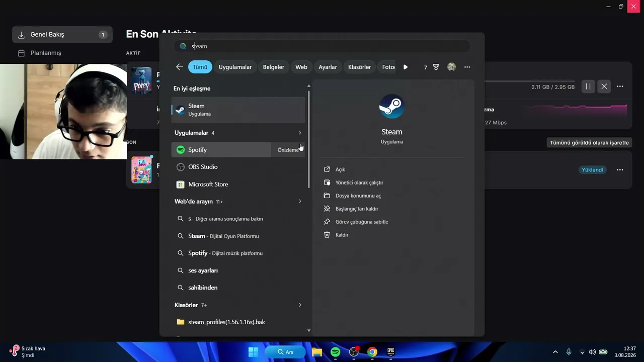Click the search box containing "steam"

tap(322, 46)
